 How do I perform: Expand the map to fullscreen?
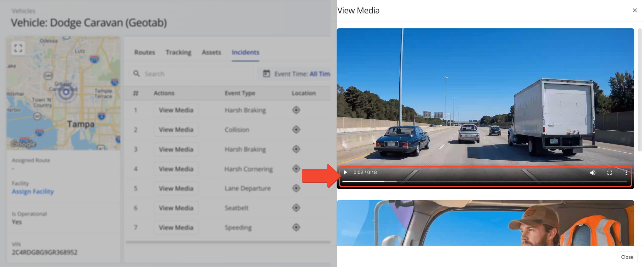click(x=18, y=48)
